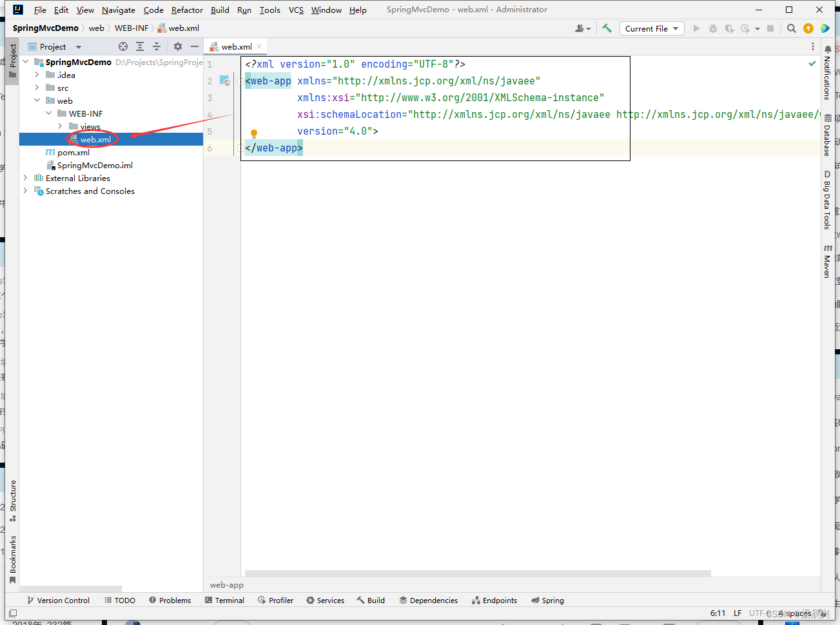
Task: Click the yellow intention lightbulb icon
Action: click(254, 134)
